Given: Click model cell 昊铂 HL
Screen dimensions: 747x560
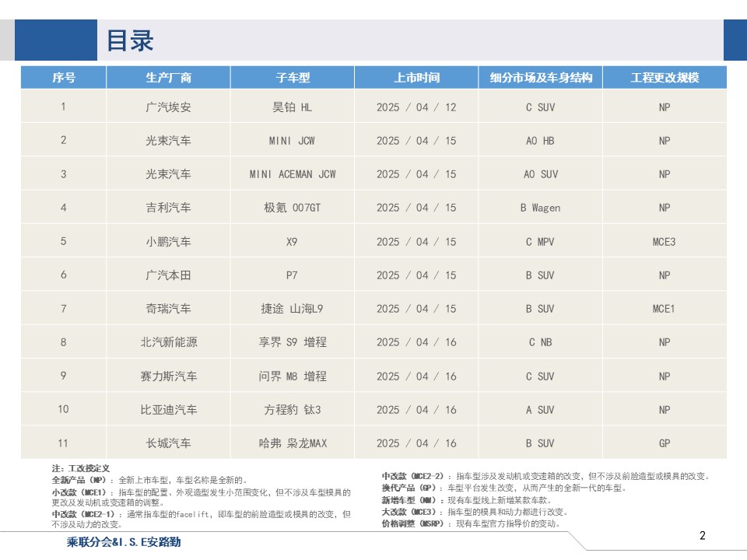Looking at the screenshot, I should pyautogui.click(x=292, y=107).
